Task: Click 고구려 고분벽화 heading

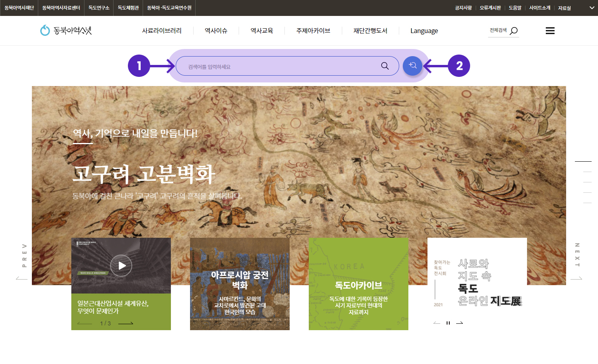Action: (144, 174)
